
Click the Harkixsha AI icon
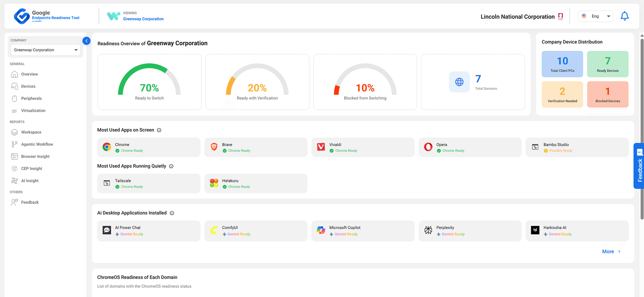[535, 230]
